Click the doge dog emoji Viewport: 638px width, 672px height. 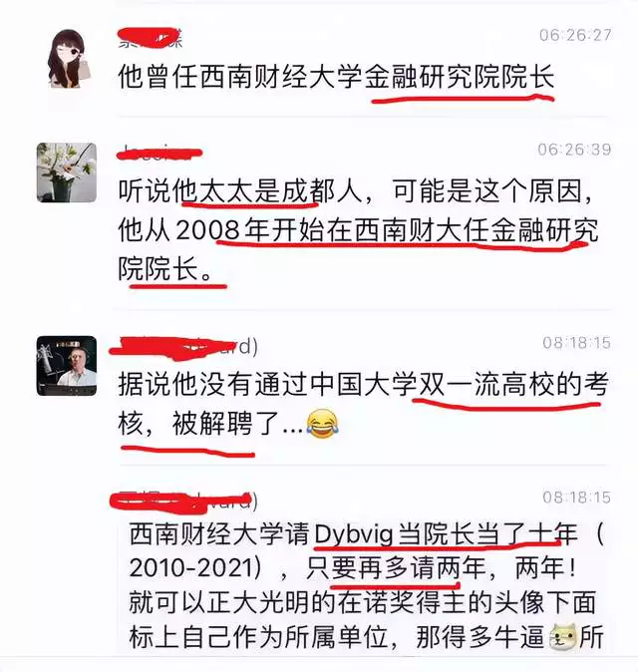click(x=563, y=637)
